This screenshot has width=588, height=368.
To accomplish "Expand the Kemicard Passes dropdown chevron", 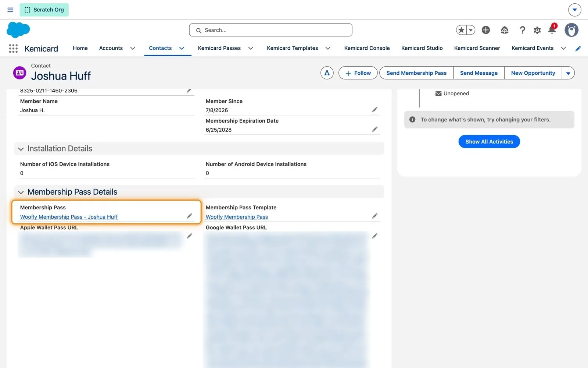I will point(251,48).
